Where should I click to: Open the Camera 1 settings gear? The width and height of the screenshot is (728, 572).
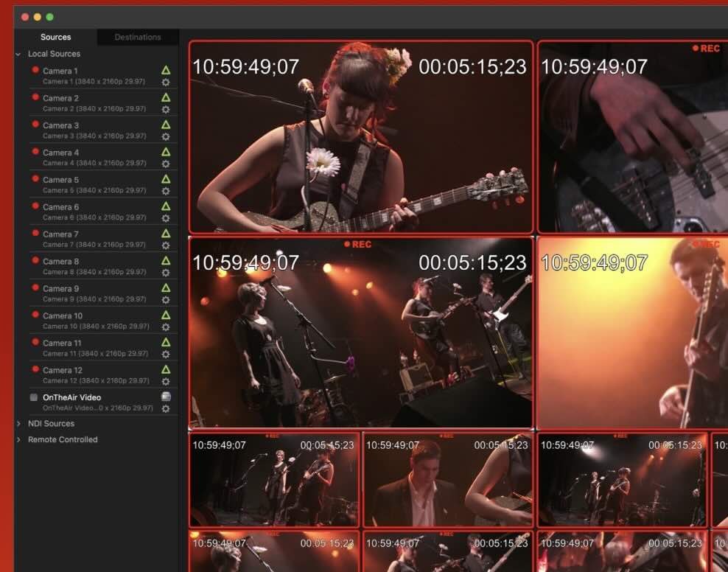click(166, 83)
